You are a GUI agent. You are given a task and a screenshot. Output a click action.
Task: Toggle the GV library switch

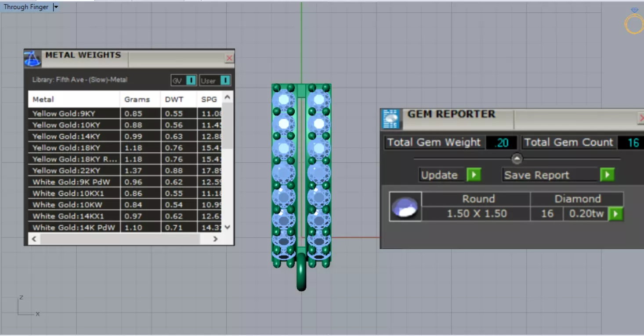click(191, 80)
